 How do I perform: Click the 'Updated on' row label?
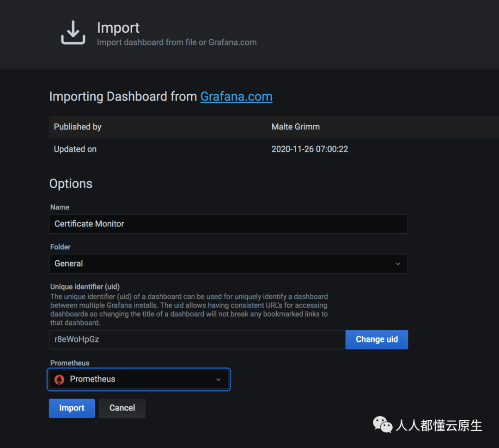click(x=75, y=149)
